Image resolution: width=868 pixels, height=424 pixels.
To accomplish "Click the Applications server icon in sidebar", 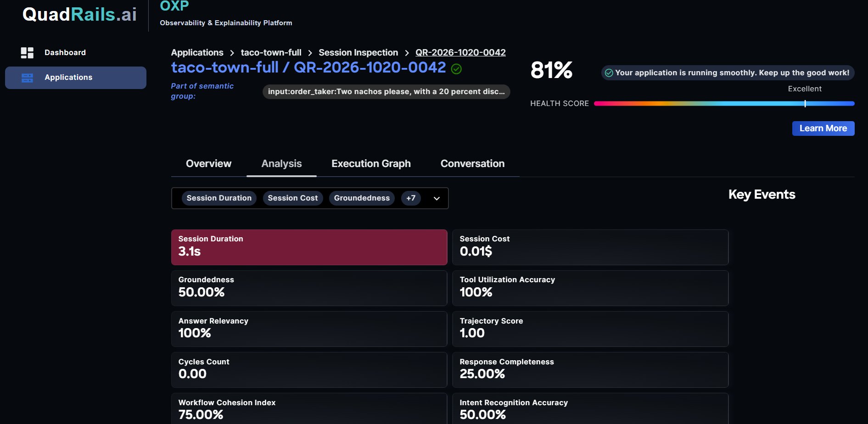I will [27, 78].
